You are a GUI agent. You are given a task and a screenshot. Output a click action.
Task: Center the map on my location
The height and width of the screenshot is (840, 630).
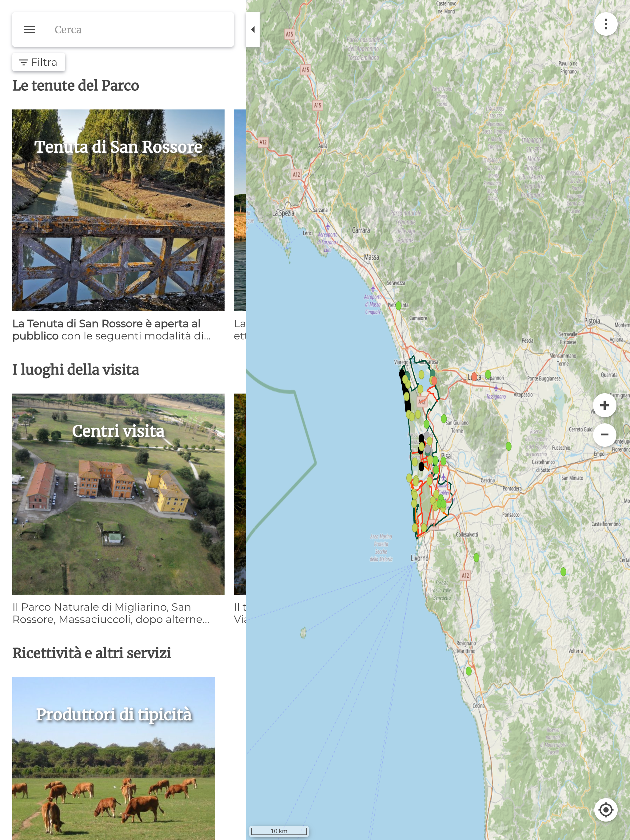(x=606, y=810)
